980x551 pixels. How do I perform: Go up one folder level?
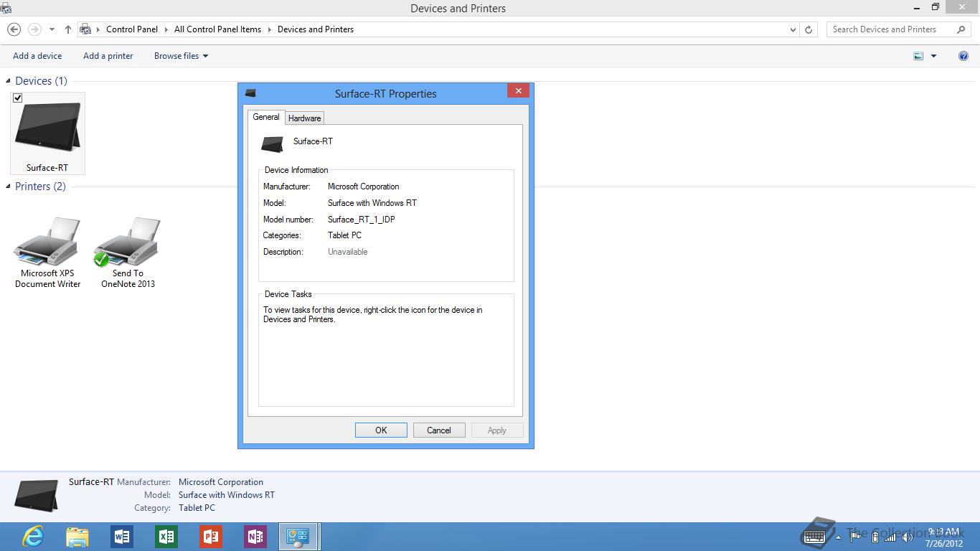click(x=67, y=29)
